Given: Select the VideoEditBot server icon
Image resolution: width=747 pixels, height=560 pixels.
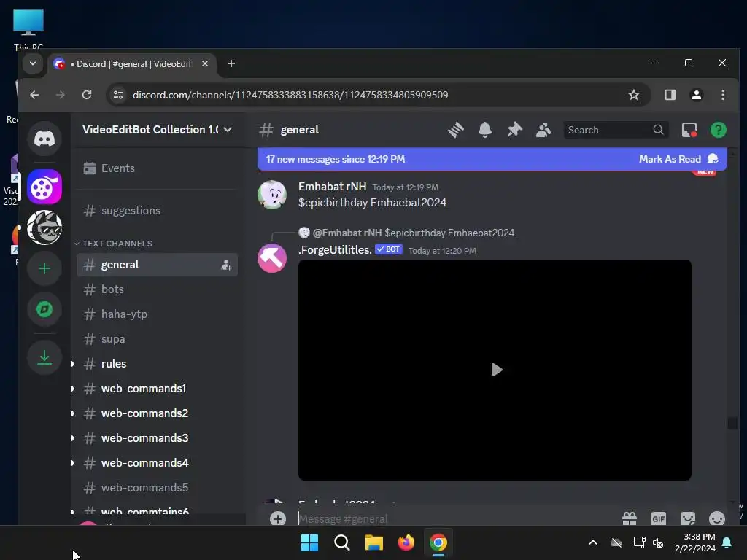Looking at the screenshot, I should (44, 187).
